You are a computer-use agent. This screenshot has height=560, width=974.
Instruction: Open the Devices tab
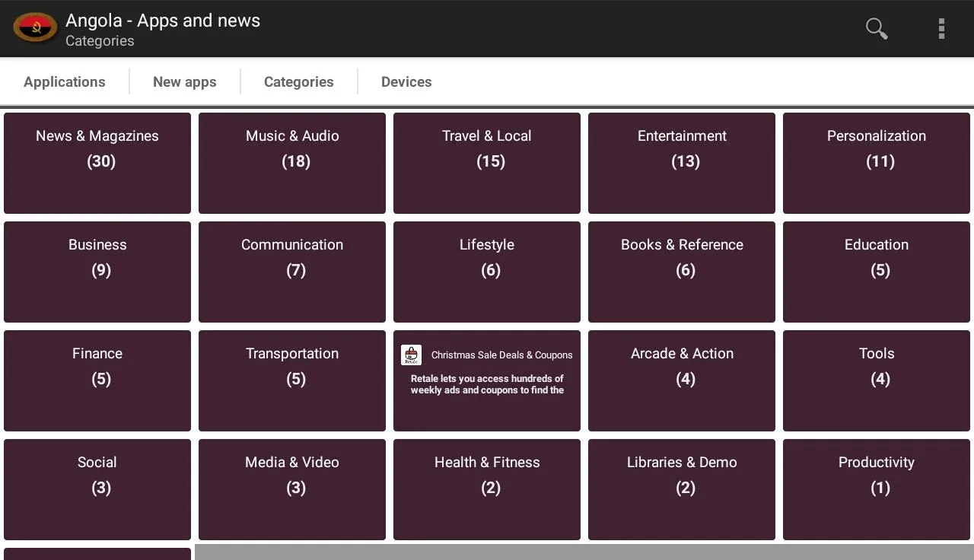point(406,81)
